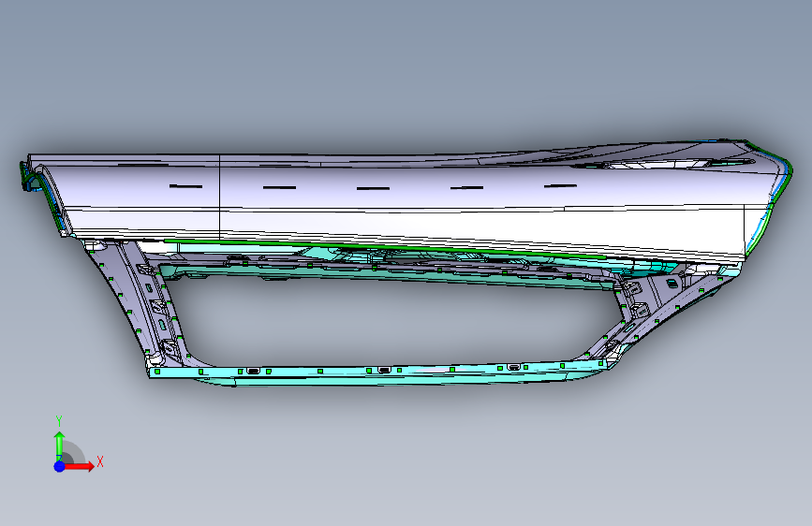The image size is (812, 526).
Task: Select the cyan lower frame rail of model
Action: click(x=378, y=374)
